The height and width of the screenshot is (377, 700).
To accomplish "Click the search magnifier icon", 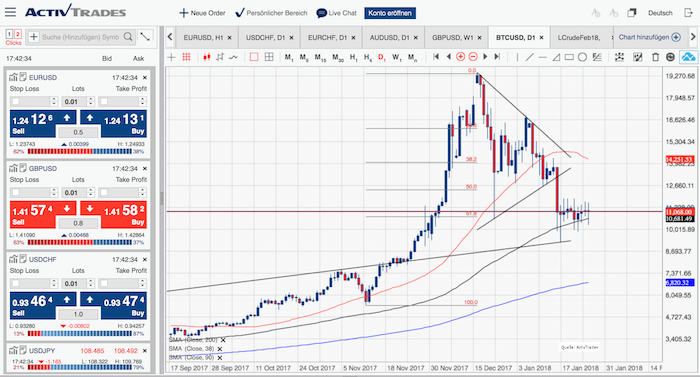I will (128, 37).
